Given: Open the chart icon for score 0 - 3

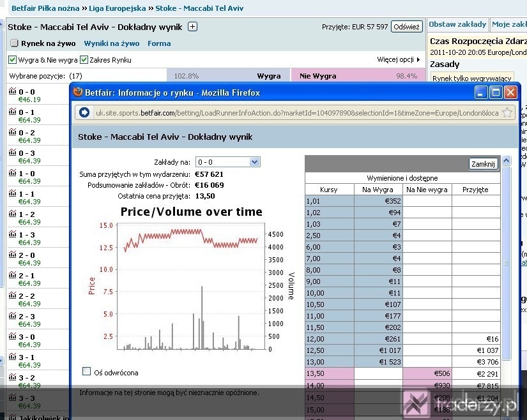Looking at the screenshot, I should point(12,153).
